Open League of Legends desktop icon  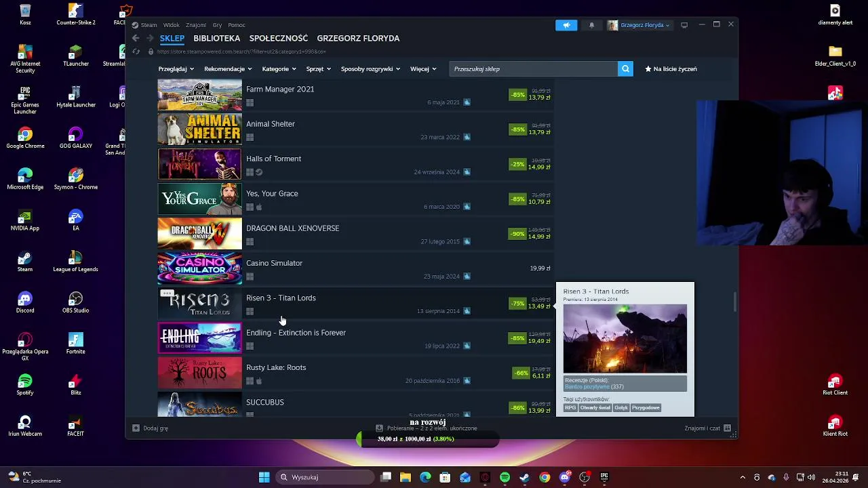coord(75,261)
